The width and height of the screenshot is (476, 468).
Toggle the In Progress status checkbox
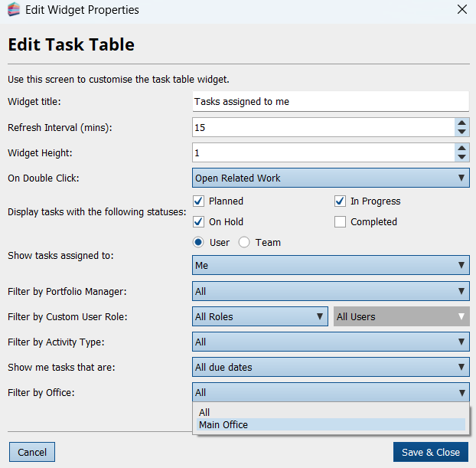[x=341, y=201]
